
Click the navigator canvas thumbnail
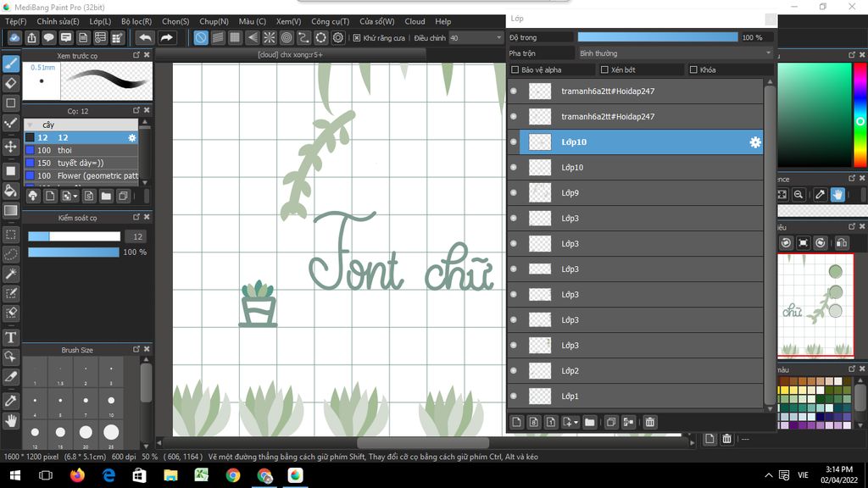pos(815,305)
